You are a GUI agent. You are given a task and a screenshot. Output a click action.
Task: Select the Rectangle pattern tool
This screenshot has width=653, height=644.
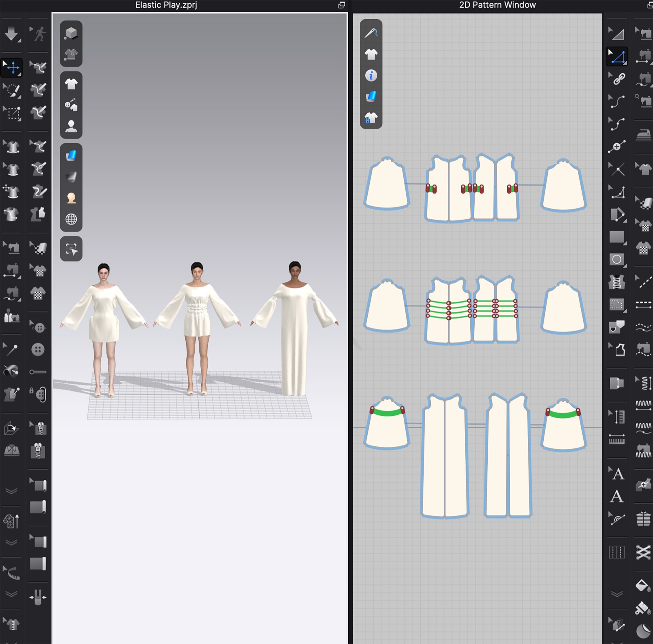pyautogui.click(x=617, y=237)
